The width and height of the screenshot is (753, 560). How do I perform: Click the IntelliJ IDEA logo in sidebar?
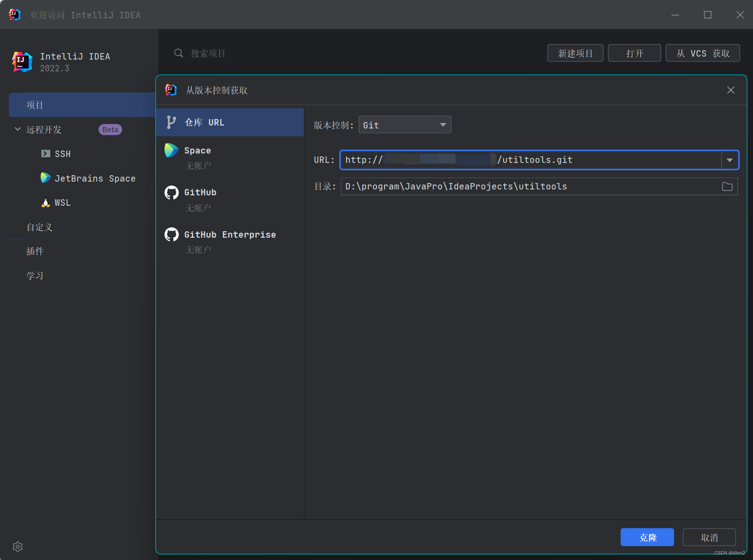(x=22, y=62)
